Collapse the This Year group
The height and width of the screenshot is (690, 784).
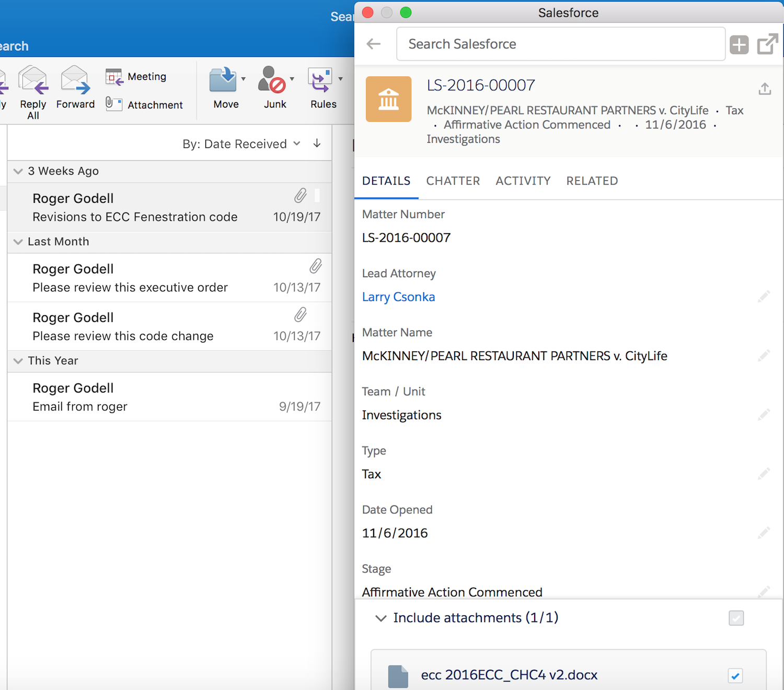18,361
